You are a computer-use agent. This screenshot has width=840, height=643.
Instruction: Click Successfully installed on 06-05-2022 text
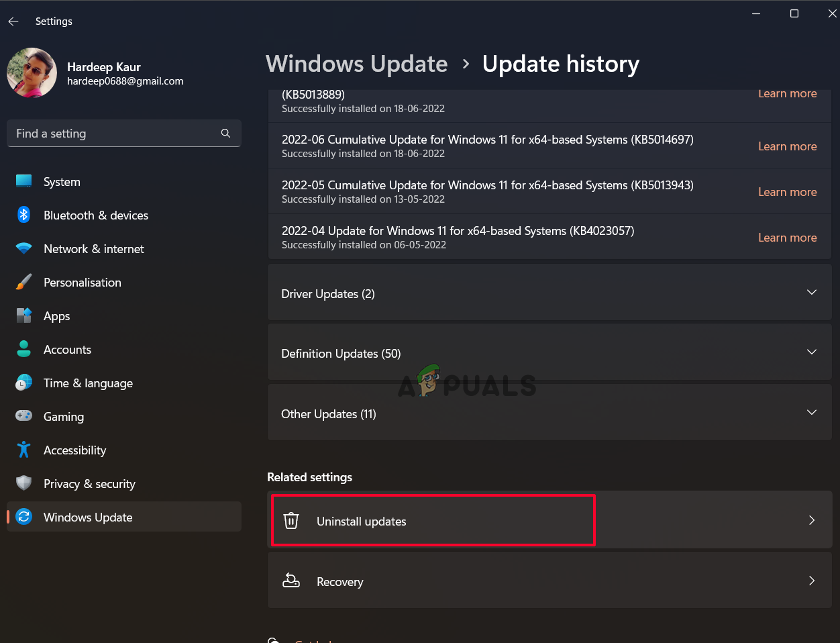point(364,245)
